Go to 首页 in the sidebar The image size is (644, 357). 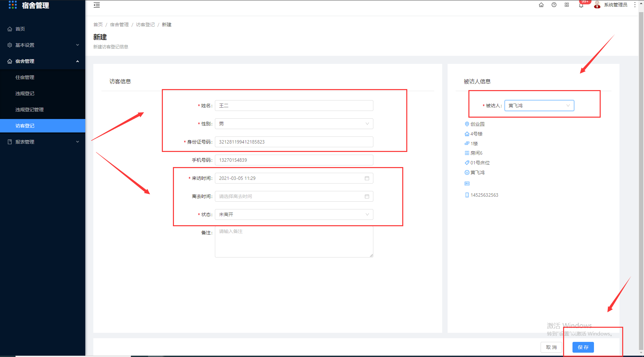pyautogui.click(x=43, y=29)
